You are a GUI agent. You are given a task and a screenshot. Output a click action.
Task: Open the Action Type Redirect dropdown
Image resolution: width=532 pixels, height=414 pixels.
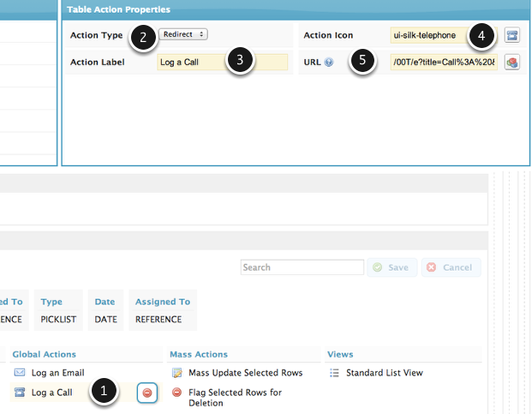pos(183,34)
